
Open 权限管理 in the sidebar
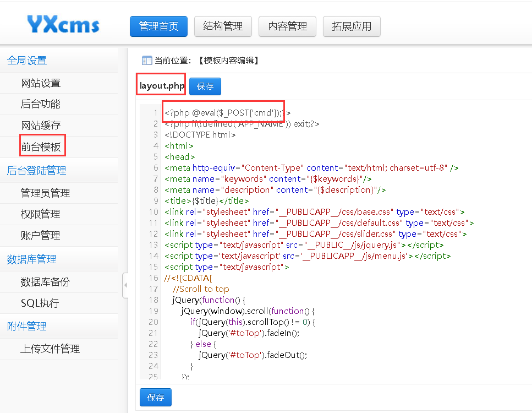click(x=40, y=214)
